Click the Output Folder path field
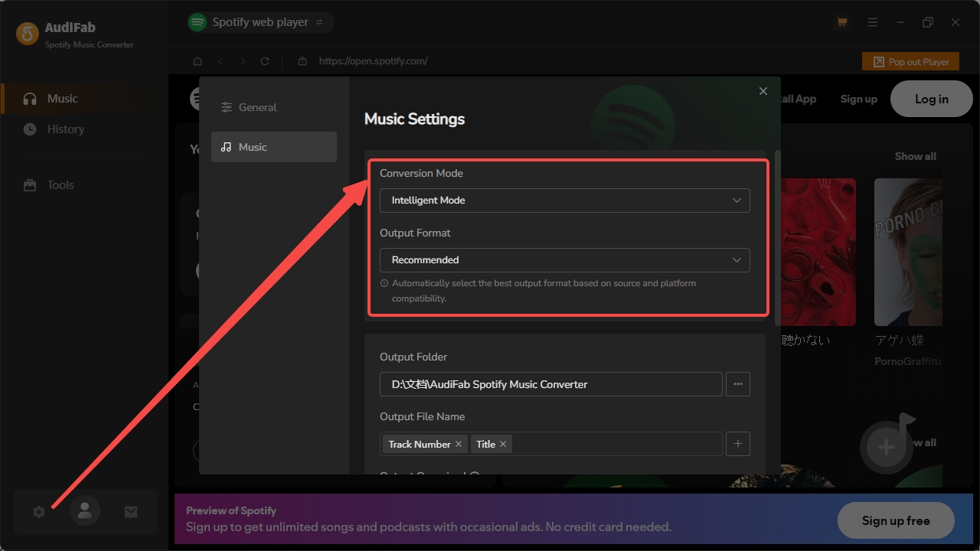The image size is (980, 551). [x=550, y=384]
